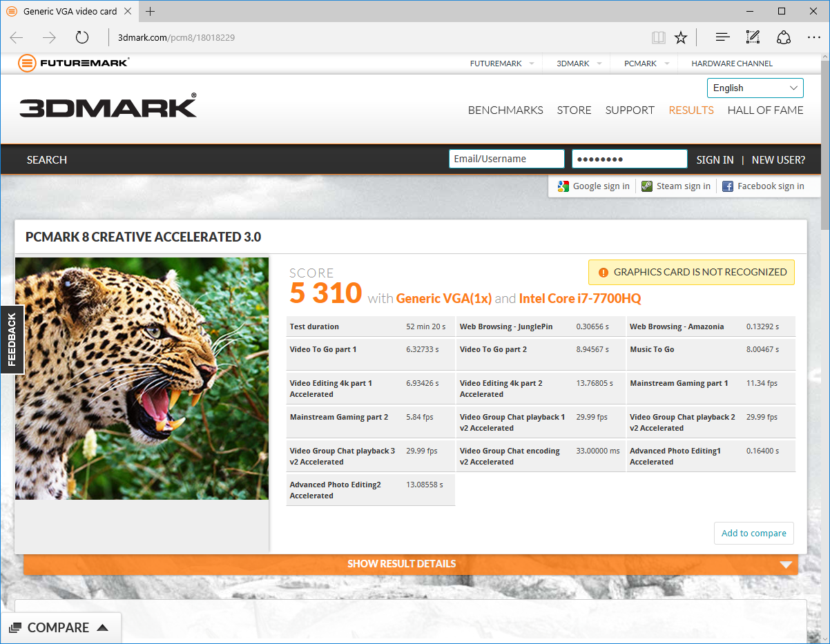Click Video Editing 4k part 2 row

tap(541, 388)
